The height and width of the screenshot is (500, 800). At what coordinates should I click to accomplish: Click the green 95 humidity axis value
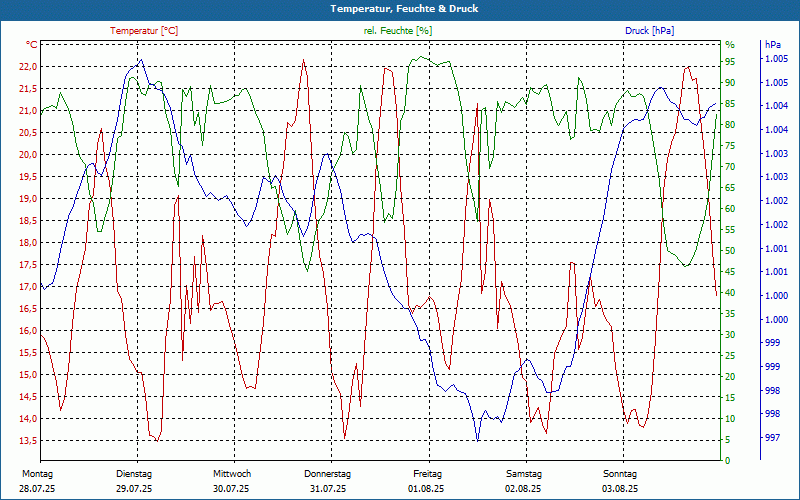pyautogui.click(x=730, y=62)
